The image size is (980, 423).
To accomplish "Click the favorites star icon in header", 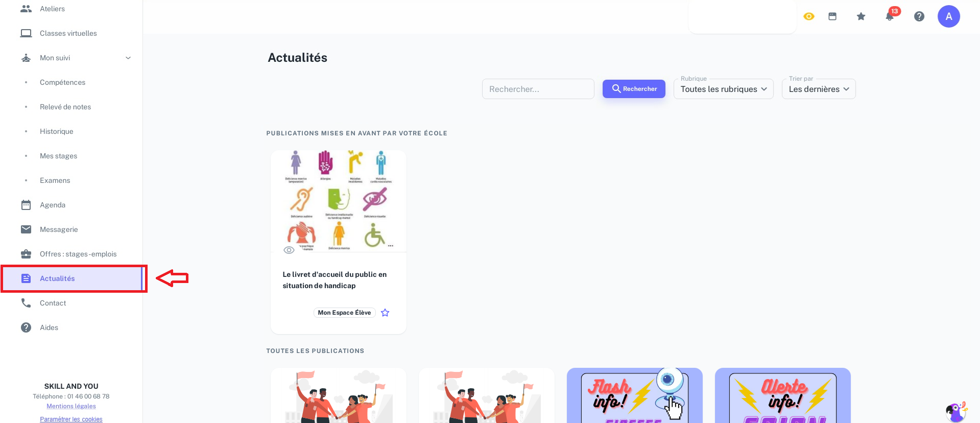I will pyautogui.click(x=861, y=16).
